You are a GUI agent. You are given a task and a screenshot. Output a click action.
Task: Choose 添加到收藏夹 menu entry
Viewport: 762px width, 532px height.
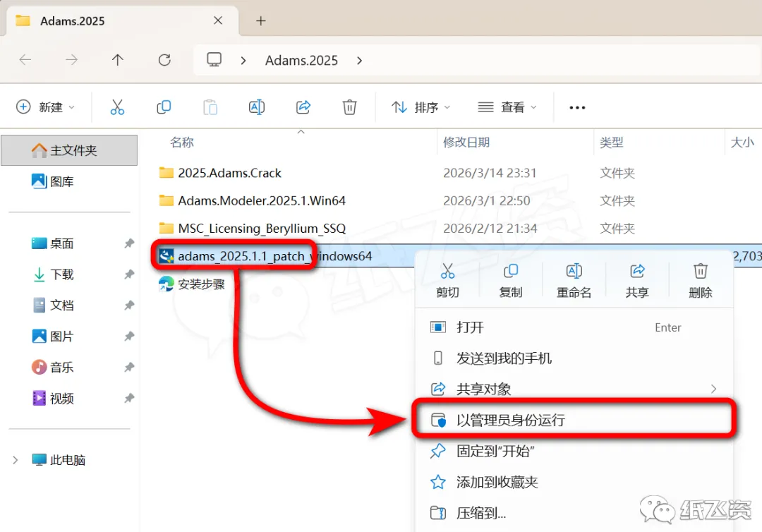point(574,482)
